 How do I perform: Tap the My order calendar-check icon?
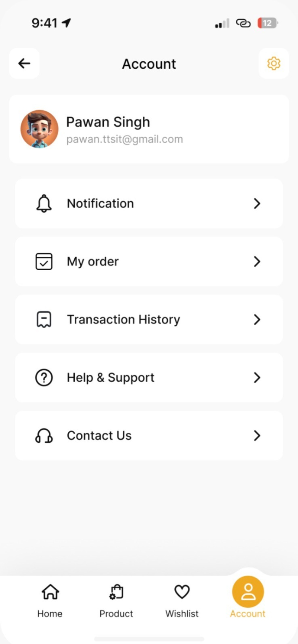point(44,261)
